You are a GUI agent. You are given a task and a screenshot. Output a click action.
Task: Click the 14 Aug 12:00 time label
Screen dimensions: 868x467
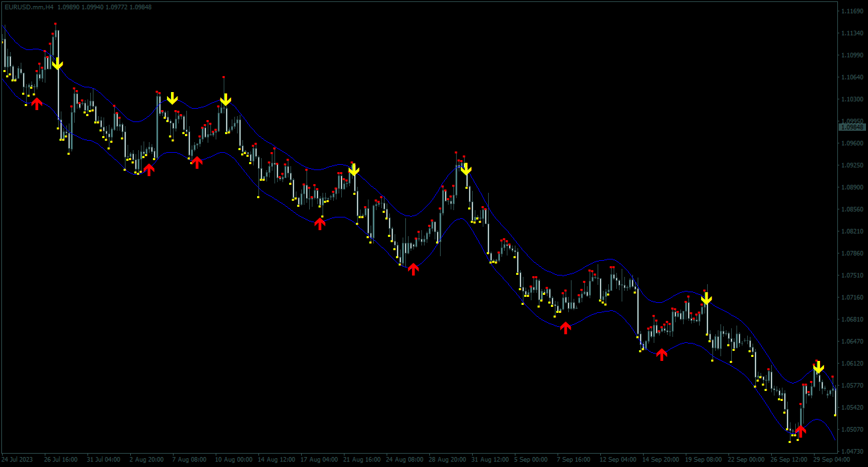tap(276, 460)
